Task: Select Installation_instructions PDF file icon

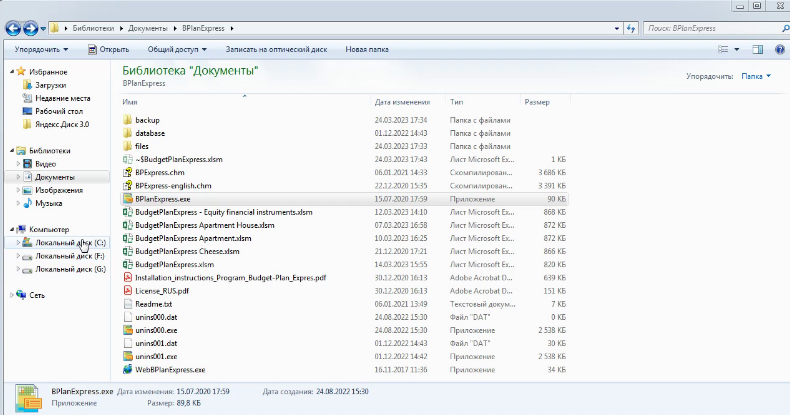Action: (x=127, y=278)
